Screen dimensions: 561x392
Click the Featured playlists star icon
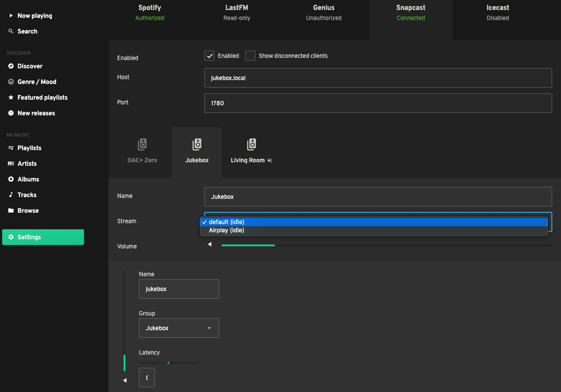point(11,97)
